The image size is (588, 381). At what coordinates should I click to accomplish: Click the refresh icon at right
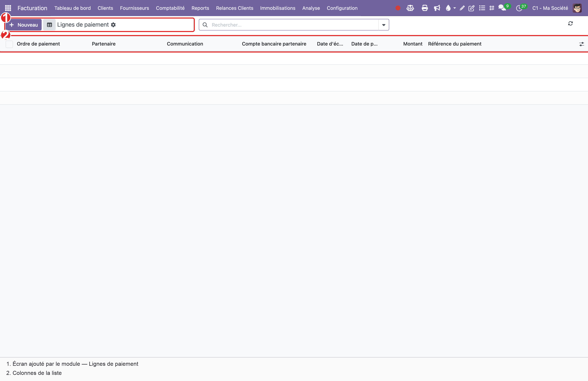570,23
